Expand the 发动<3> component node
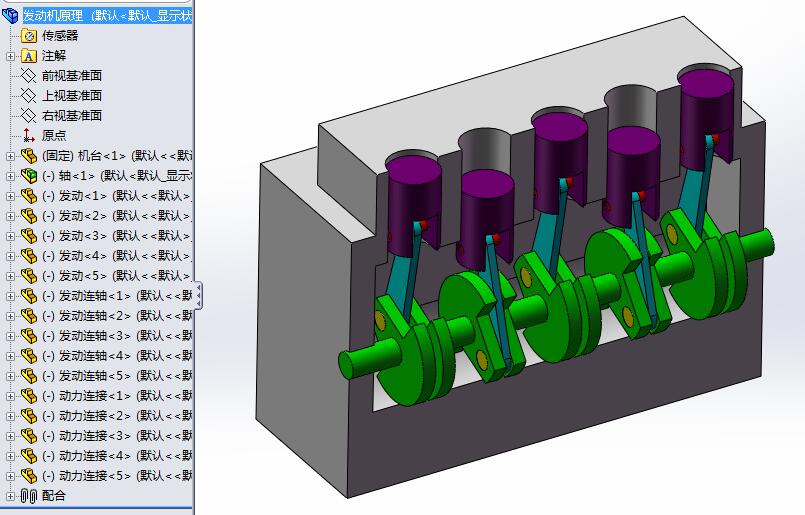This screenshot has width=805, height=515. (x=10, y=237)
